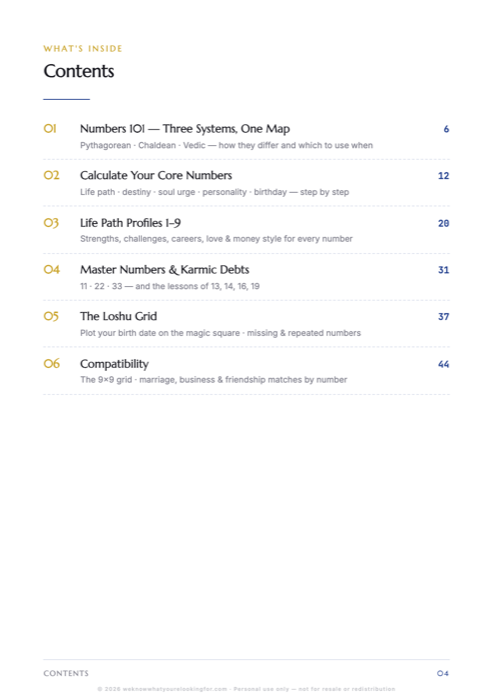Click page number 44 beside Compatibility
Viewport: 493px width, 700px height.
click(443, 364)
